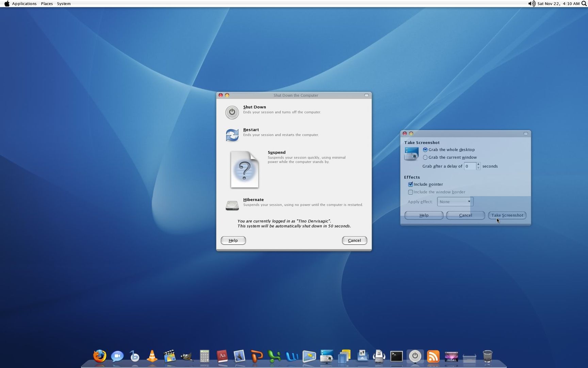Select Grab the current window option
The width and height of the screenshot is (588, 368).
pos(425,157)
